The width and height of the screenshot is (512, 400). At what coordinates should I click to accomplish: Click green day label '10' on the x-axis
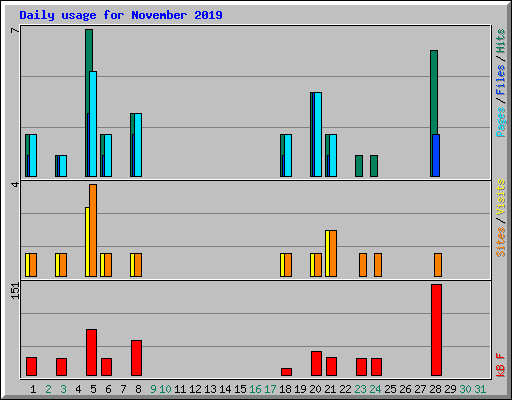165,389
